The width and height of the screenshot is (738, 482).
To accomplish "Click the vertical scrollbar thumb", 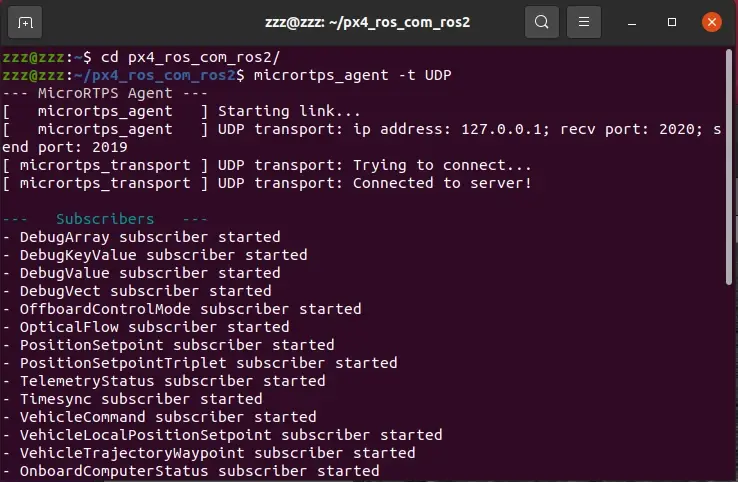I will click(729, 167).
